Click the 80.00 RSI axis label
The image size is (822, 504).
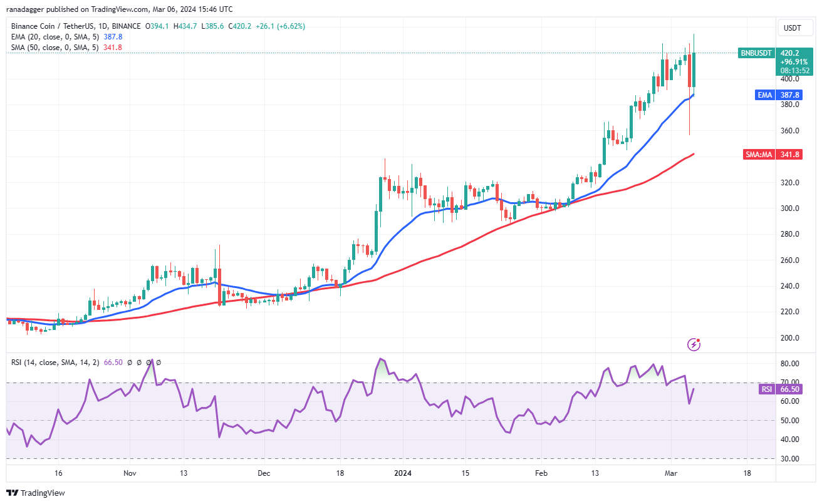[x=789, y=364]
